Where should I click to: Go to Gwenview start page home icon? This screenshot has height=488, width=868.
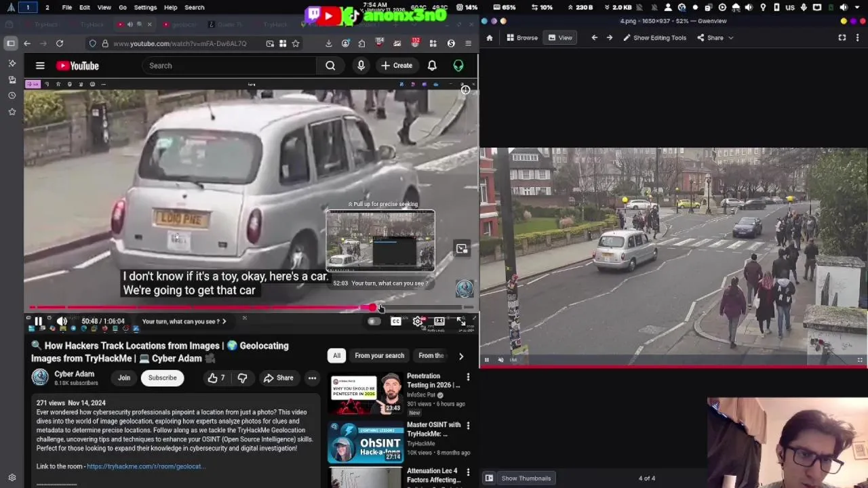click(x=489, y=38)
